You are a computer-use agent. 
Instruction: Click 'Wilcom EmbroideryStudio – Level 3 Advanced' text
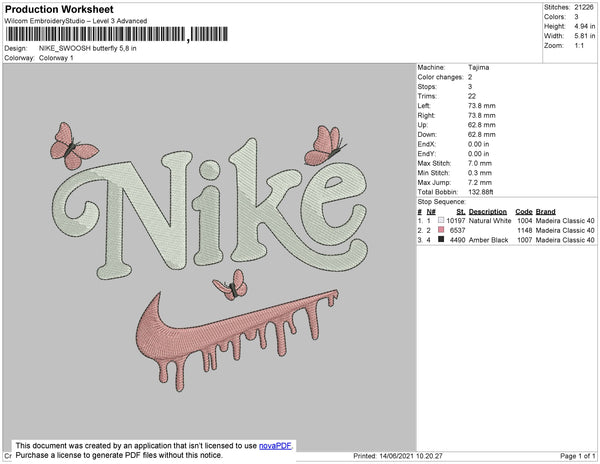[76, 21]
